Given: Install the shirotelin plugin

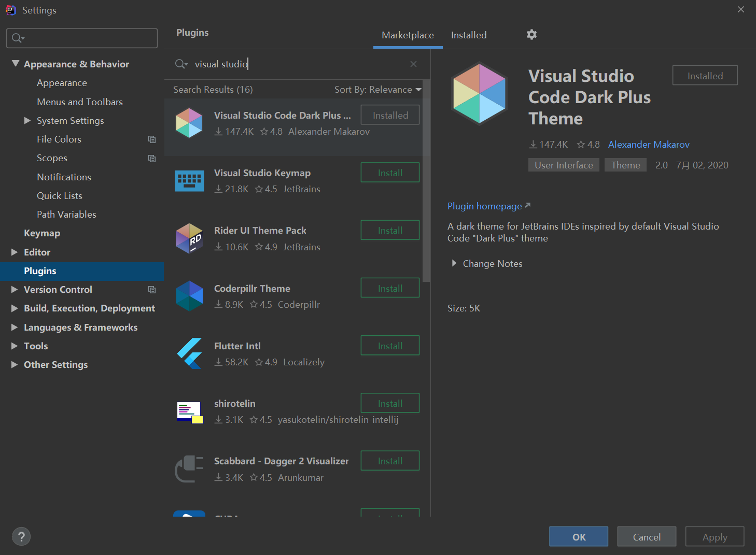Looking at the screenshot, I should (x=390, y=403).
